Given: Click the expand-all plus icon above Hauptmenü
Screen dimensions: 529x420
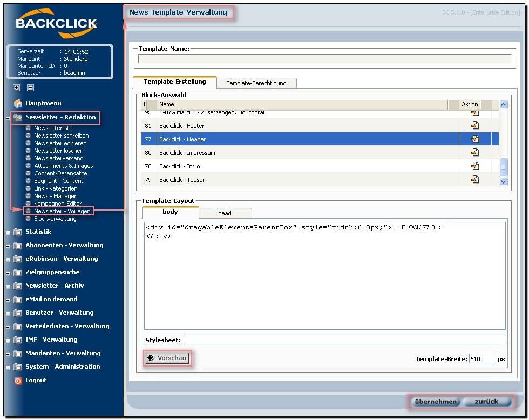Looking at the screenshot, I should tap(17, 87).
